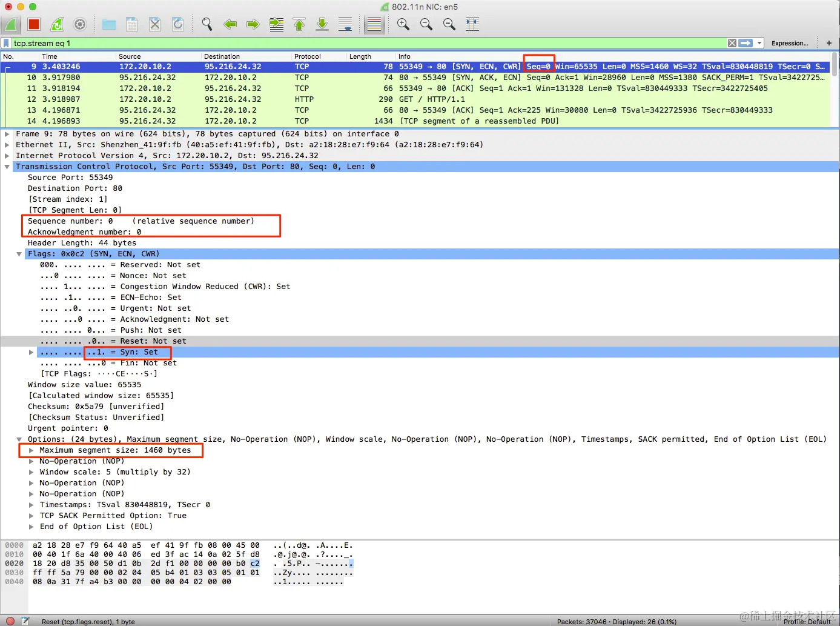Click the close capture file icon
840x626 pixels.
pyautogui.click(x=155, y=24)
